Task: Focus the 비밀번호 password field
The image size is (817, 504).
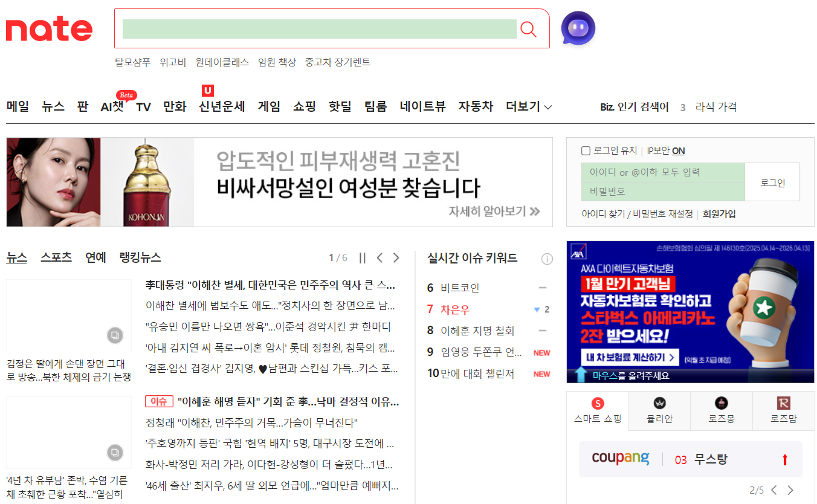Action: coord(663,192)
